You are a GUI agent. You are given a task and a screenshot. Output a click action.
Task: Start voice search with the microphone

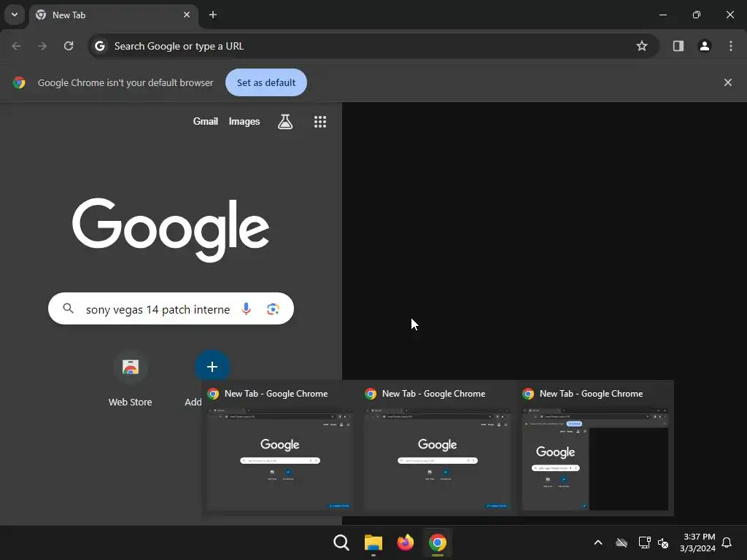tap(246, 309)
